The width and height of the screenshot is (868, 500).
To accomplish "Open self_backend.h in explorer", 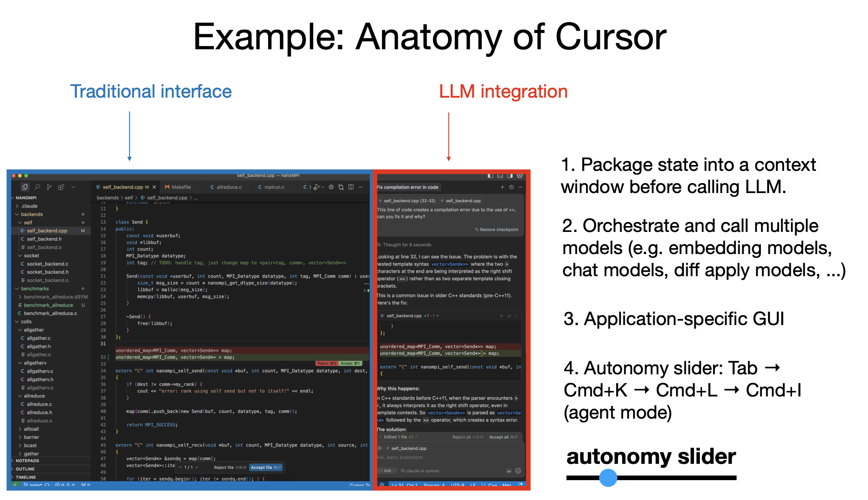I will click(x=50, y=239).
